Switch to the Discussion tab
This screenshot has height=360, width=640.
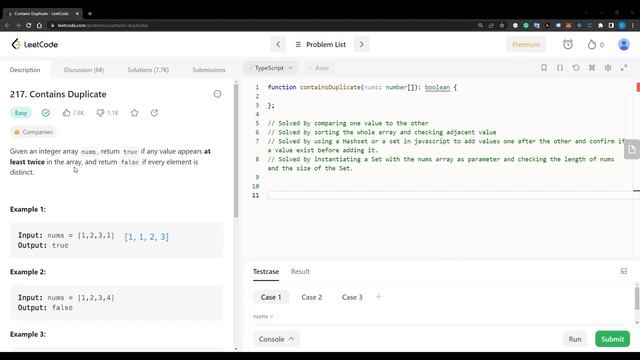click(x=84, y=70)
